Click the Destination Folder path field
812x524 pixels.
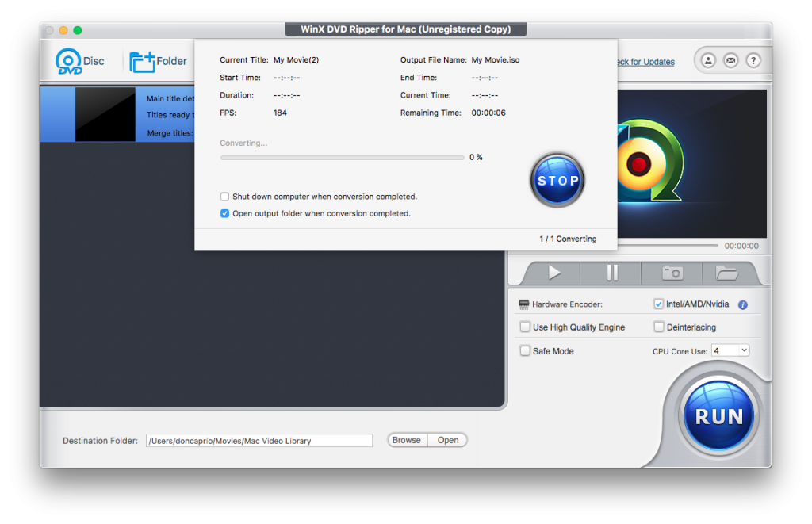point(259,441)
